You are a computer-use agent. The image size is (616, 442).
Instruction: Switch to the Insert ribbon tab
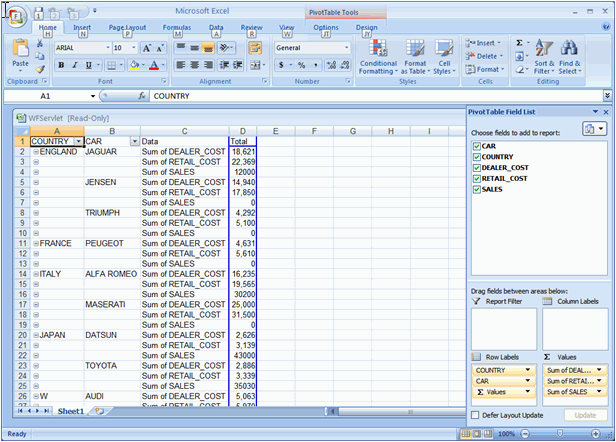click(x=82, y=28)
